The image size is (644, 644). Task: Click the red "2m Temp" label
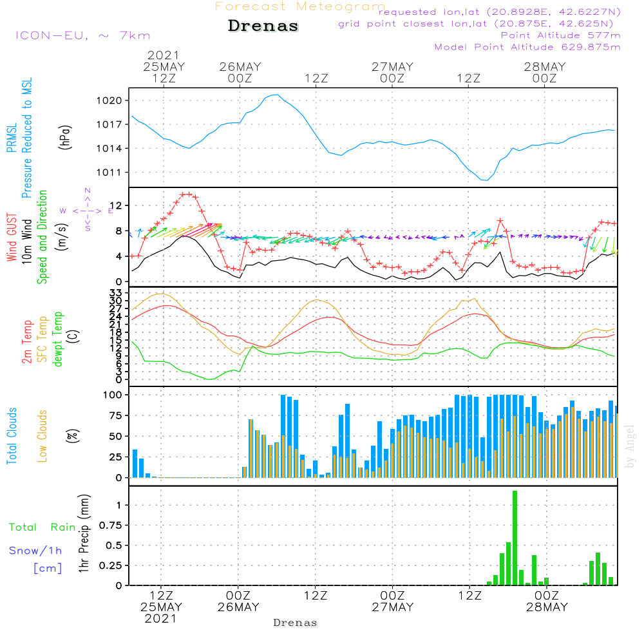[26, 342]
